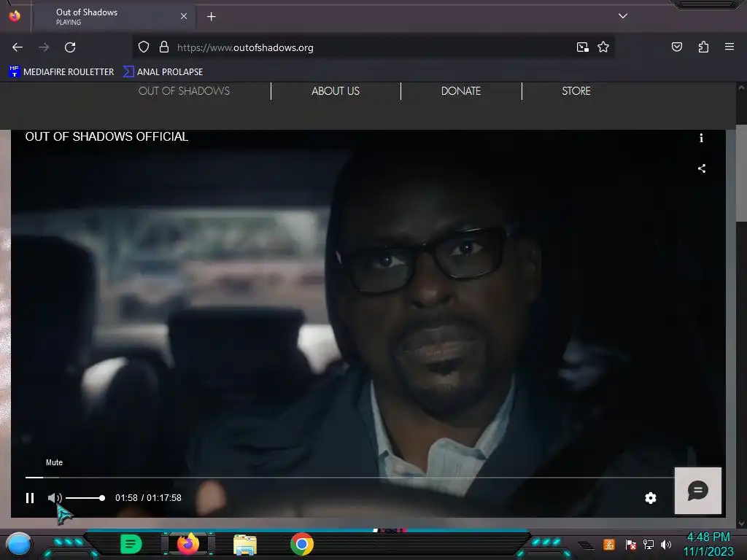List all tabs with the chevron

tap(623, 16)
